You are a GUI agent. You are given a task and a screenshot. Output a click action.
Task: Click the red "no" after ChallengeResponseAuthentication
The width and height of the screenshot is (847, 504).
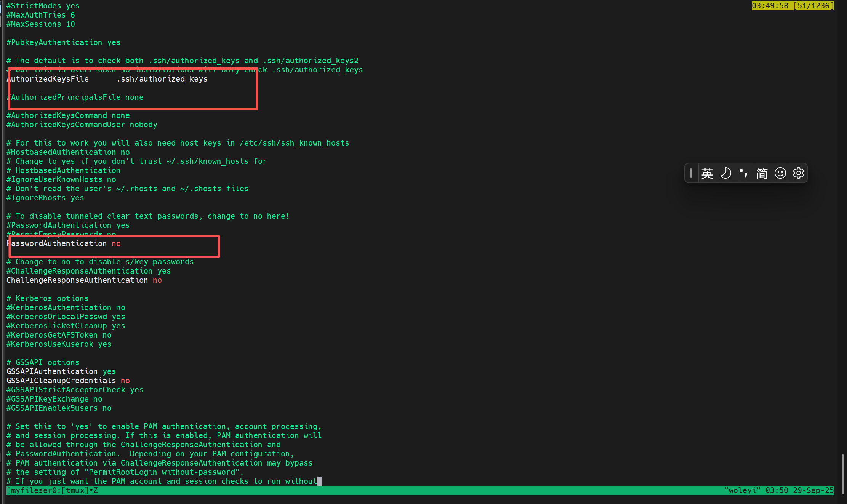pyautogui.click(x=157, y=280)
